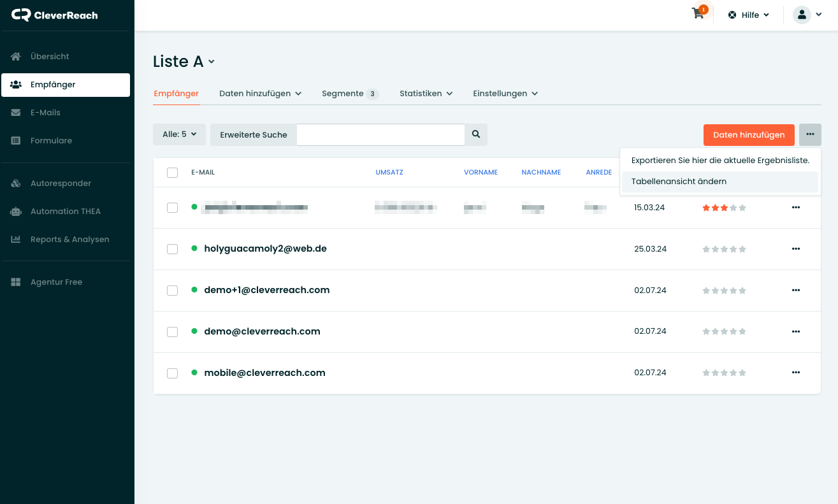Viewport: 838px width, 504px height.
Task: Open the demo+1@cleverreach.com recipient
Action: (266, 290)
